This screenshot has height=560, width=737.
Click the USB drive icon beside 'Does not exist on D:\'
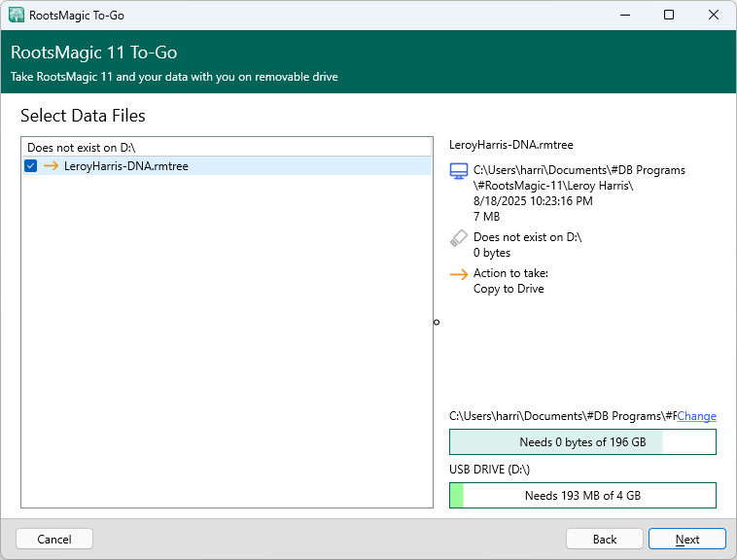[x=459, y=238]
